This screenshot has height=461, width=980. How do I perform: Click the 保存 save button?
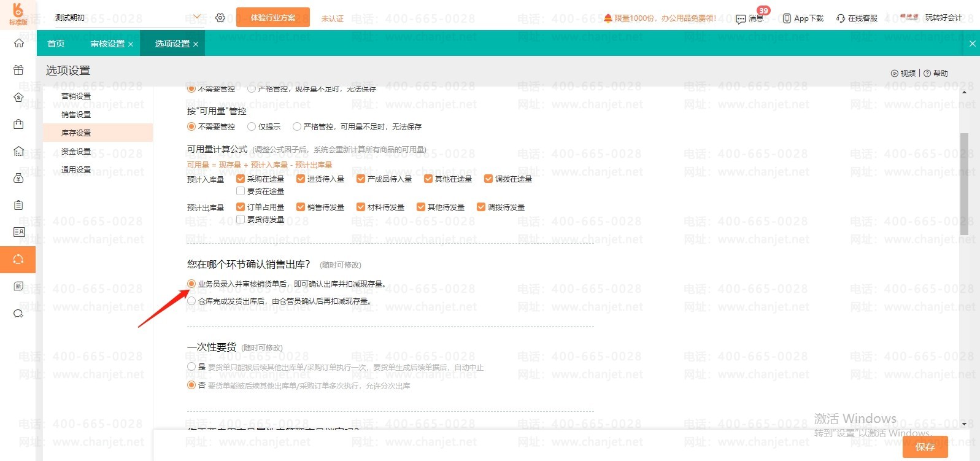pos(925,447)
